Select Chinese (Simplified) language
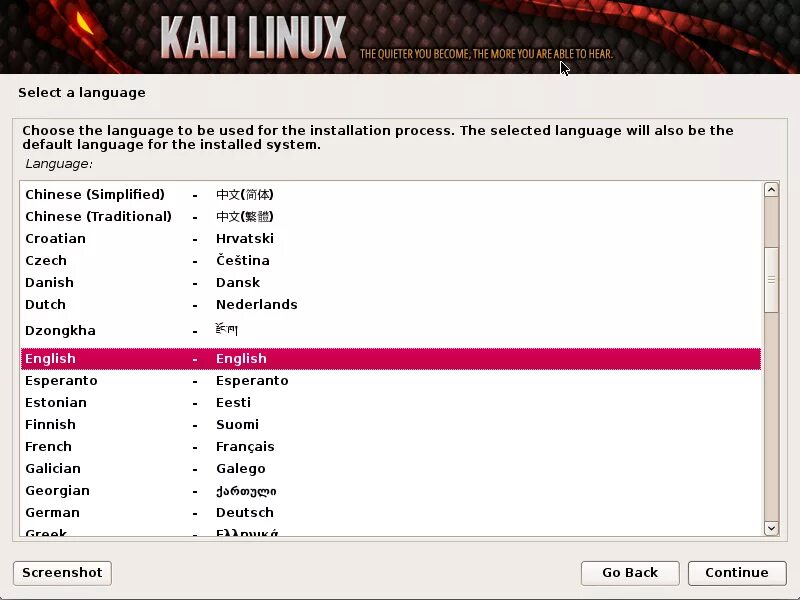This screenshot has width=800, height=600. tap(391, 194)
